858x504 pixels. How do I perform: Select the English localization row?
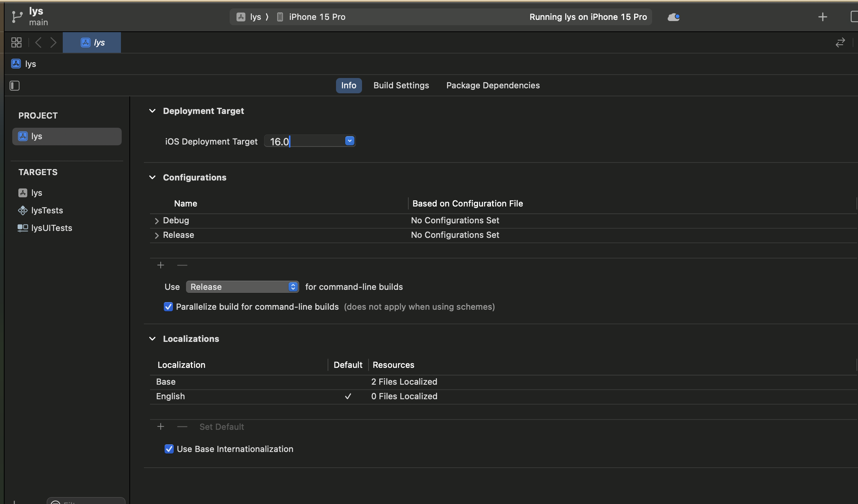tap(171, 397)
